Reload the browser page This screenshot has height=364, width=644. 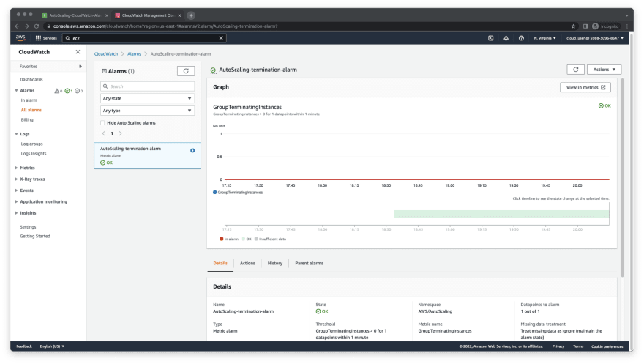pos(36,26)
